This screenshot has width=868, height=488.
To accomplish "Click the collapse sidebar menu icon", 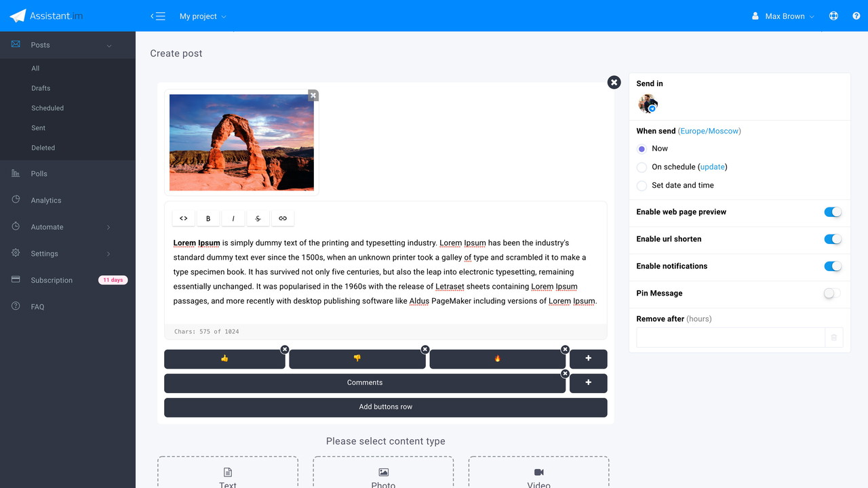I will [158, 16].
